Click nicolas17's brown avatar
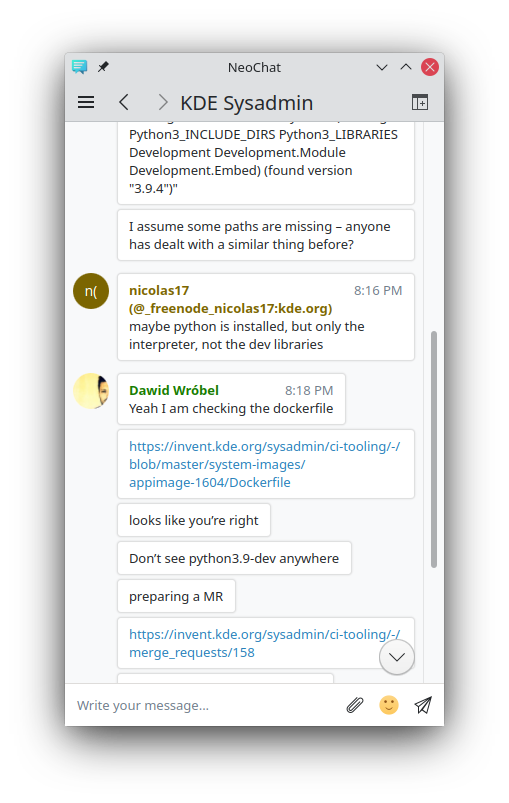Screen dimensions: 509x803 click(x=91, y=291)
